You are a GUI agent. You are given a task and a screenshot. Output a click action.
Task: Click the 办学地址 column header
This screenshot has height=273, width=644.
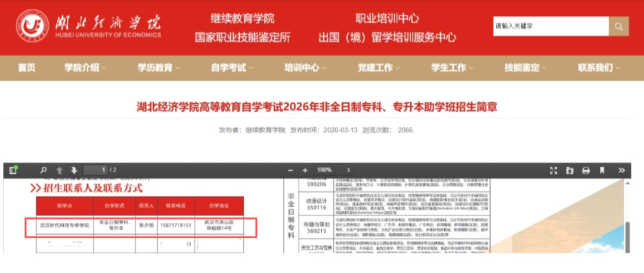[x=219, y=205]
